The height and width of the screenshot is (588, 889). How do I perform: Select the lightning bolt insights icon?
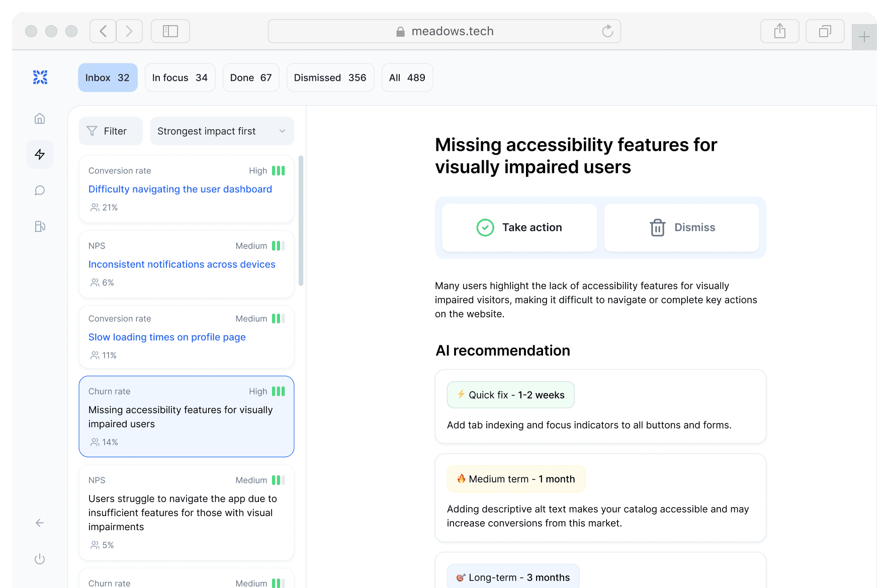click(40, 154)
